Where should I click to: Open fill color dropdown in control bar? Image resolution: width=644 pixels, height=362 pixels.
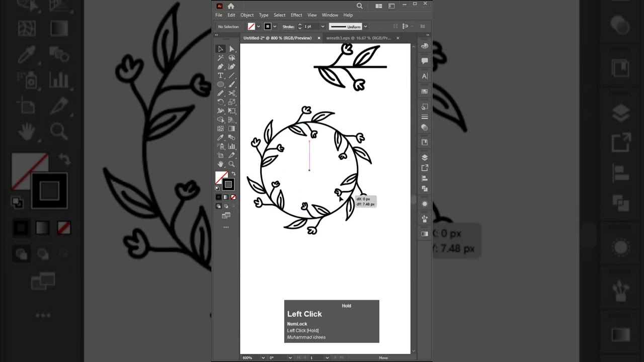259,27
